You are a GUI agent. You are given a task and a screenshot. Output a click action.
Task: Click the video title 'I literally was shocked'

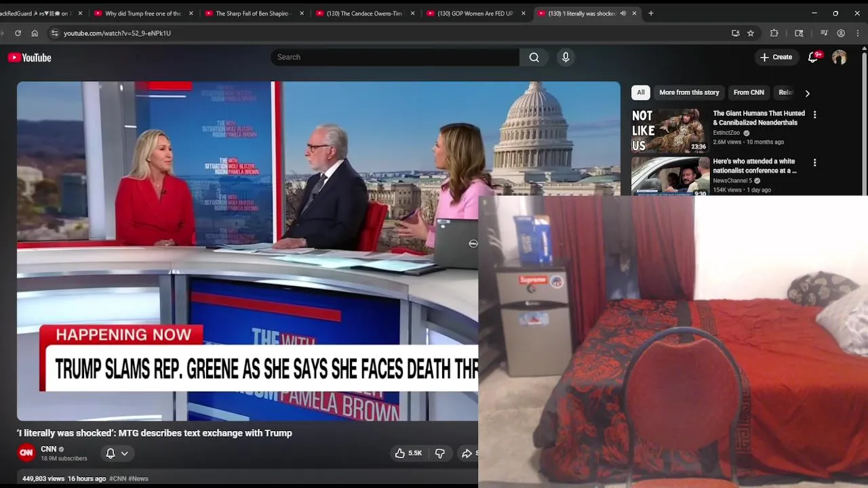(x=155, y=433)
